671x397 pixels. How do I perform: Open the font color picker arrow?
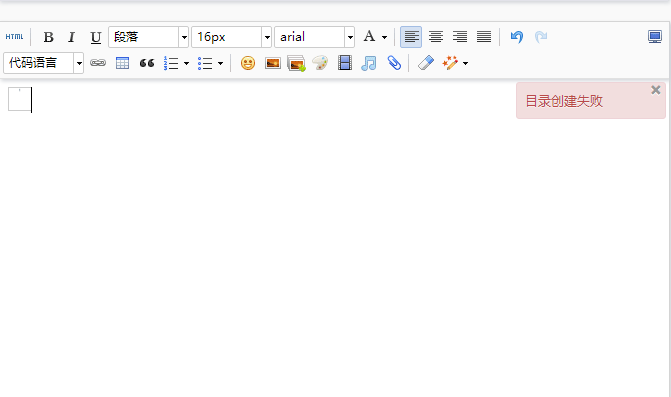[x=384, y=37]
